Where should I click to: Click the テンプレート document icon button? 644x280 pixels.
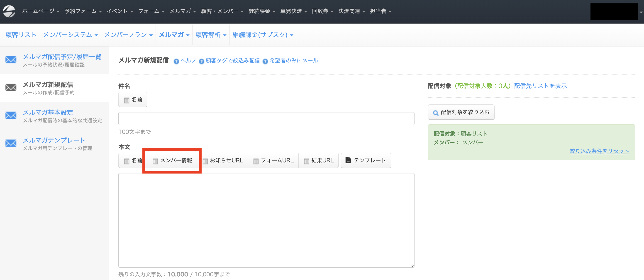[366, 160]
